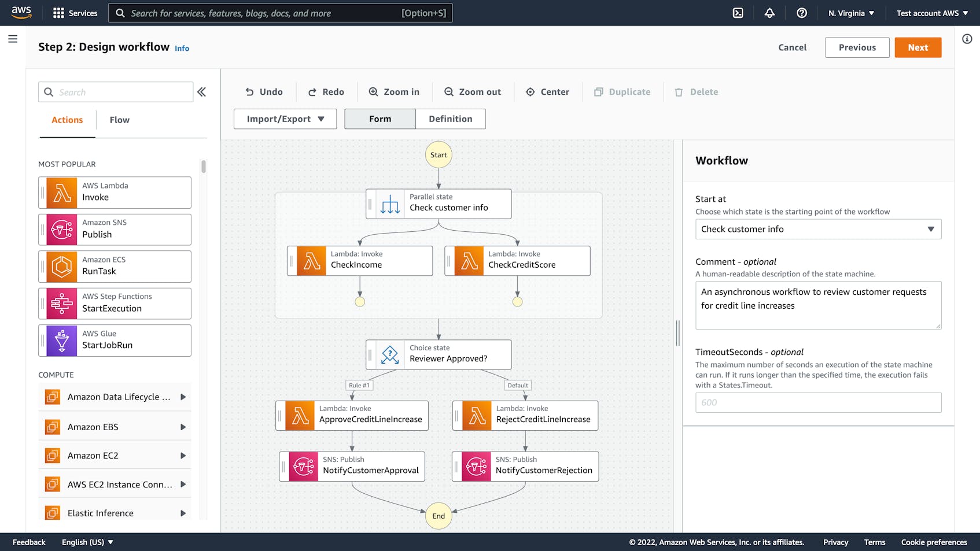Click the Next button

pos(918,47)
